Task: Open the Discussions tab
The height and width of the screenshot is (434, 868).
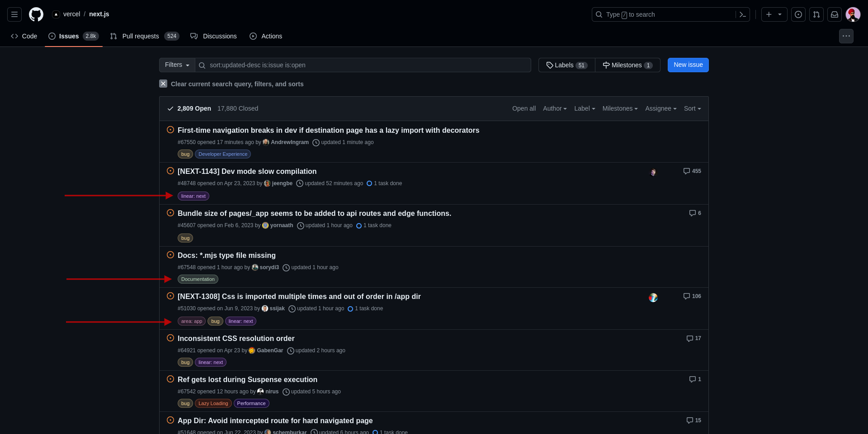Action: point(213,36)
